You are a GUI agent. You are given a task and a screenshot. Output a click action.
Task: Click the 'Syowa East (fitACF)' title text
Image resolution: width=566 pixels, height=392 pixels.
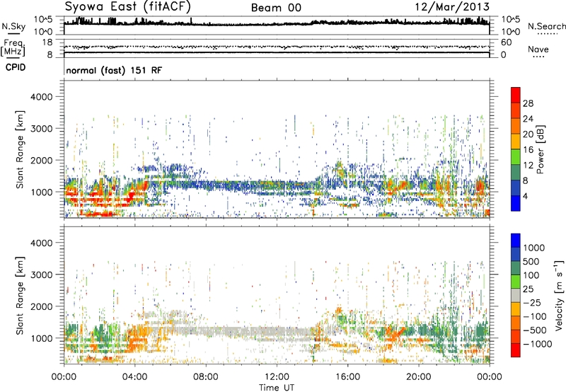tap(127, 7)
